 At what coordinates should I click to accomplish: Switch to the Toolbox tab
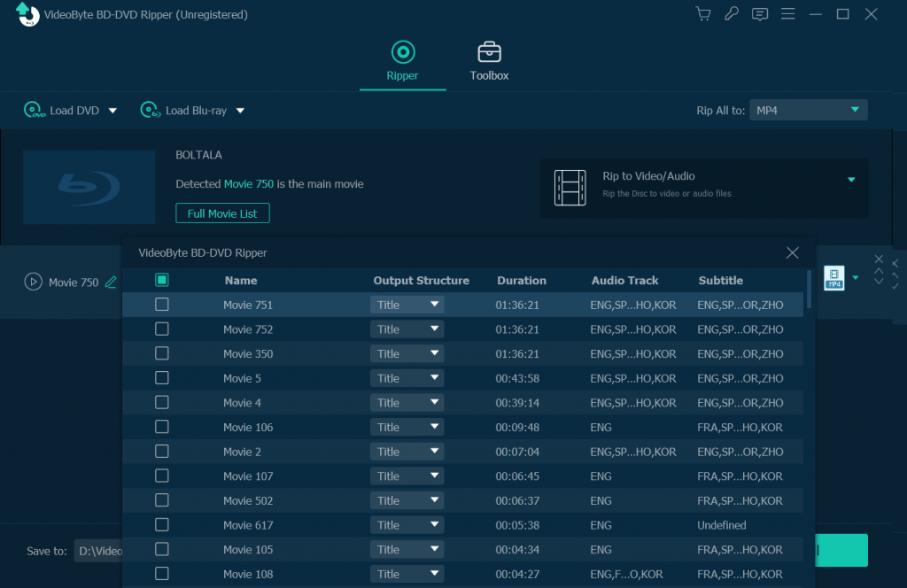[x=489, y=61]
